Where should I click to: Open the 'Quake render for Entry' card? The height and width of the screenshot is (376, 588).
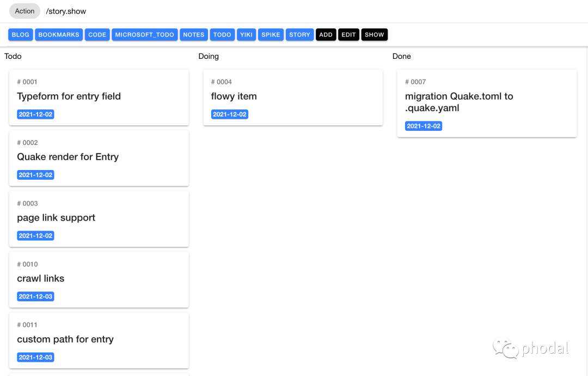[x=99, y=157]
